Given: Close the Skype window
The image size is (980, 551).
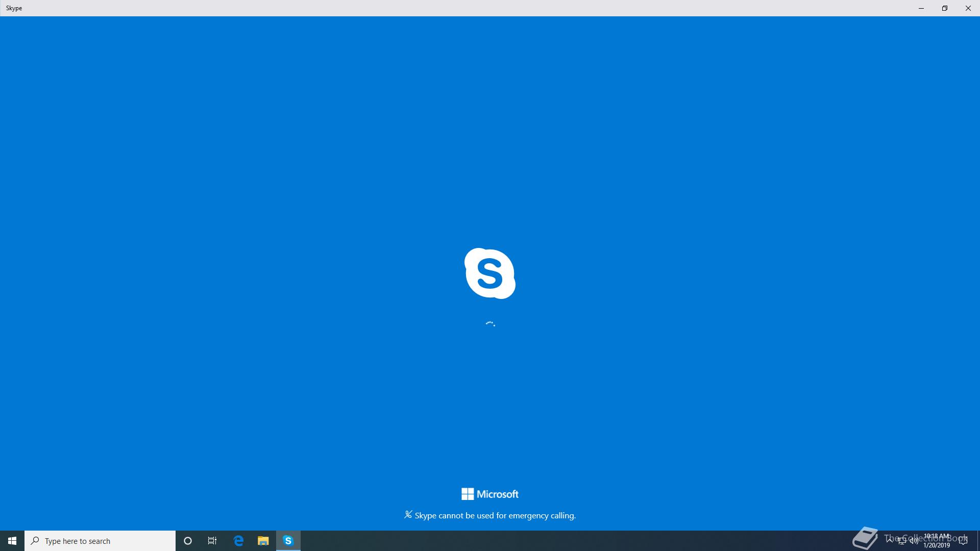Looking at the screenshot, I should click(968, 8).
